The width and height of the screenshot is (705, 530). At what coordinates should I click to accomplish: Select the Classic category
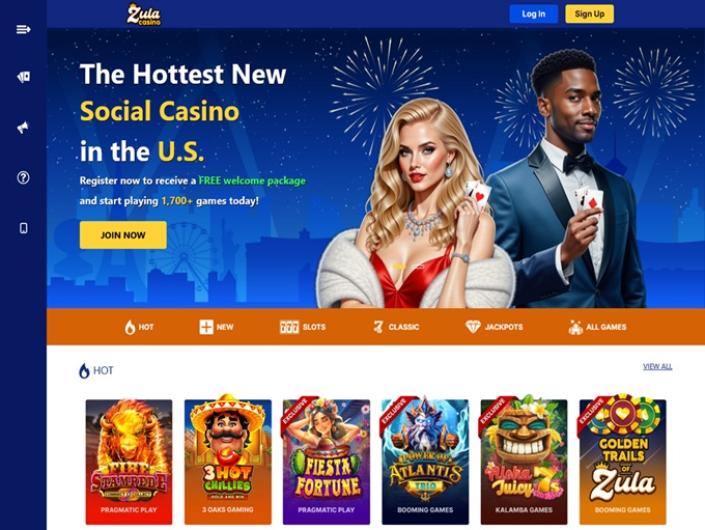click(x=396, y=327)
